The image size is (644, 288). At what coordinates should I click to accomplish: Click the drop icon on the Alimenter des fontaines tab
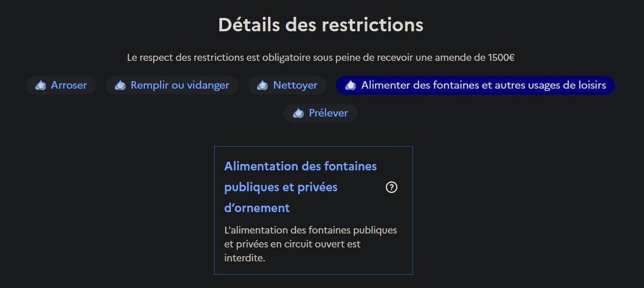(x=350, y=85)
